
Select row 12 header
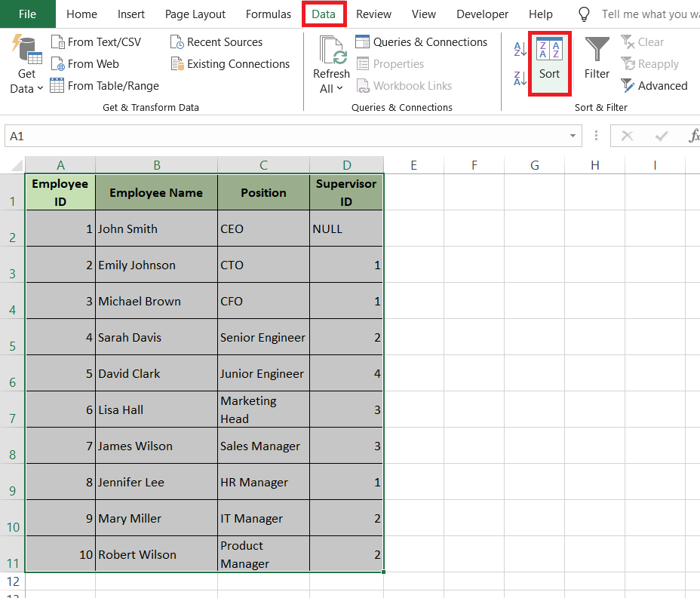click(x=13, y=581)
